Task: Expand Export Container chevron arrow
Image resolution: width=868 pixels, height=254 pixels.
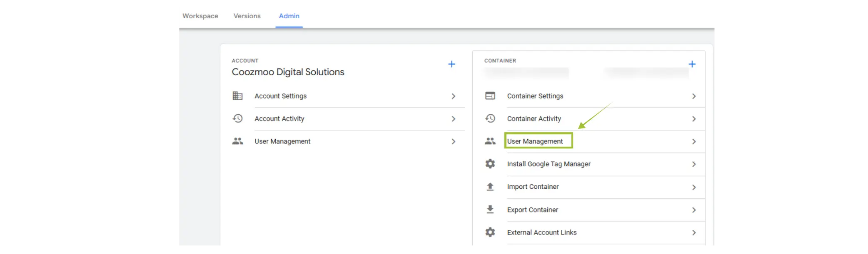Action: [694, 210]
